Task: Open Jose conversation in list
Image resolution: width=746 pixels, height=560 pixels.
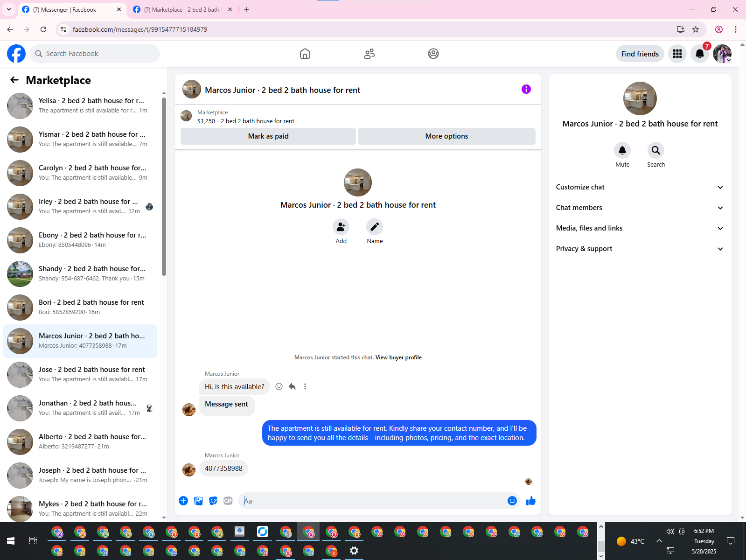Action: pos(80,375)
